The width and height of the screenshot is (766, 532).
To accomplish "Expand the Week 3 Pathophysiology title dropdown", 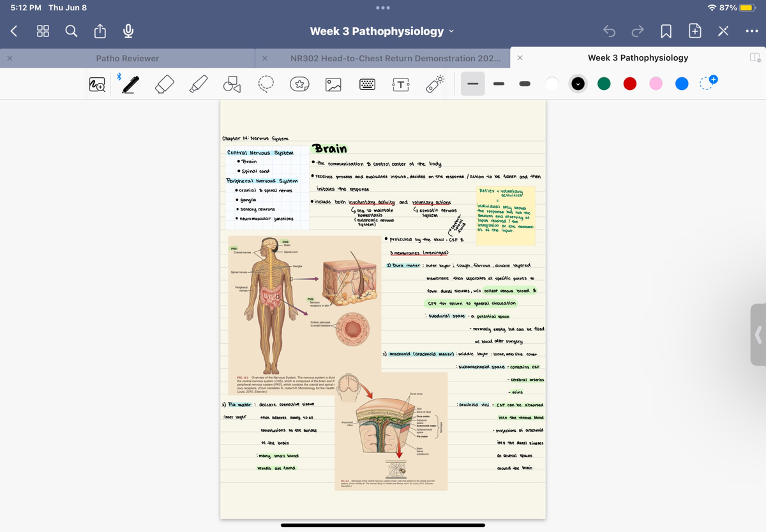I will pyautogui.click(x=382, y=31).
